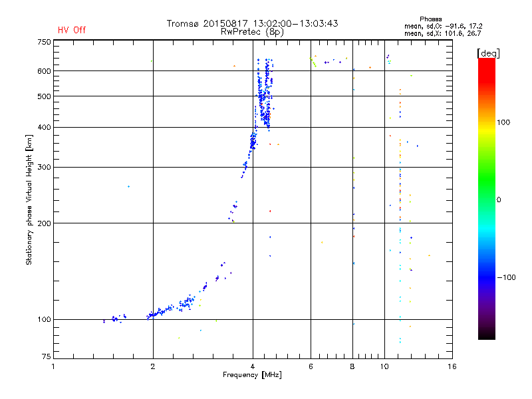Viewport: 532px width, 399px height.
Task: Click the y-axis tick label '300'
Action: coord(44,168)
